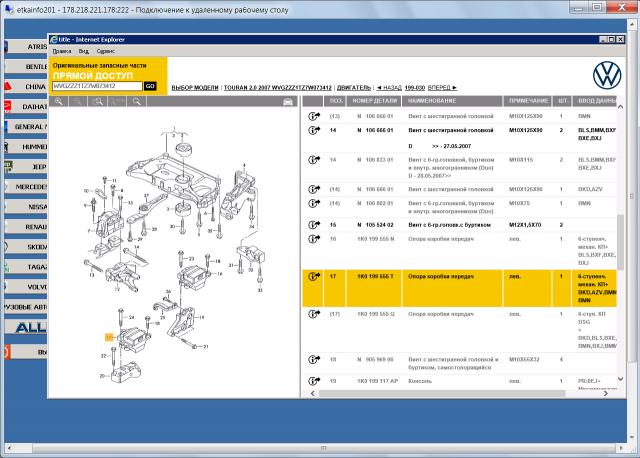Click the highlighted callout 17 in the diagram
This screenshot has height=458, width=640.
coord(109,337)
